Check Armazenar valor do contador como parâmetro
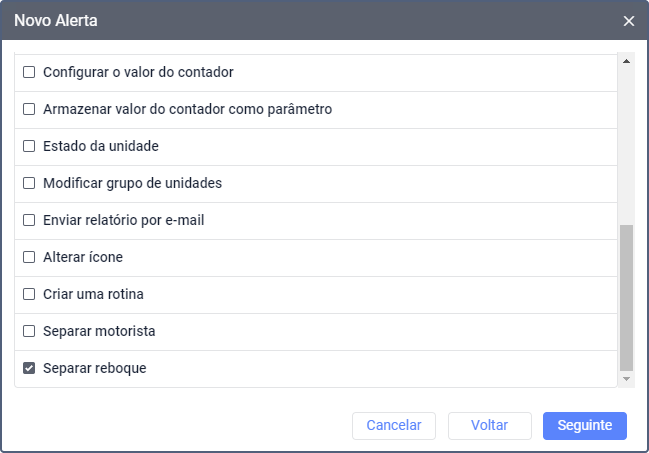The width and height of the screenshot is (649, 453). pos(29,109)
